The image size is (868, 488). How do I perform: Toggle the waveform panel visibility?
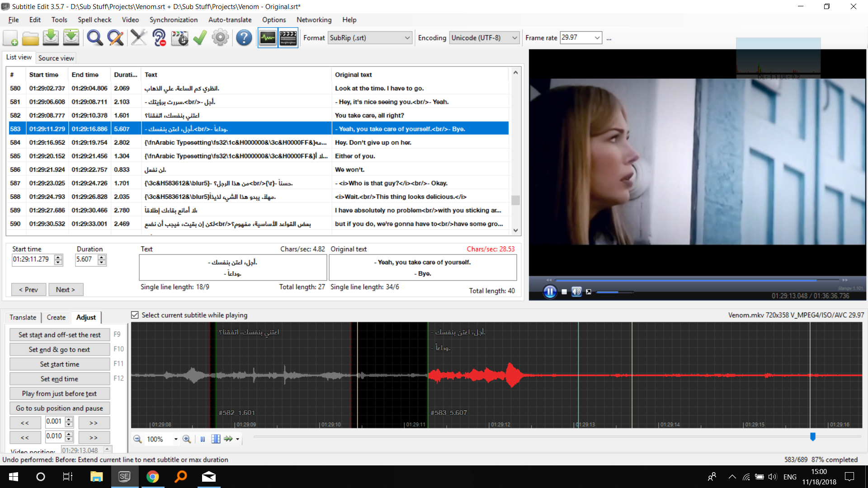[267, 38]
